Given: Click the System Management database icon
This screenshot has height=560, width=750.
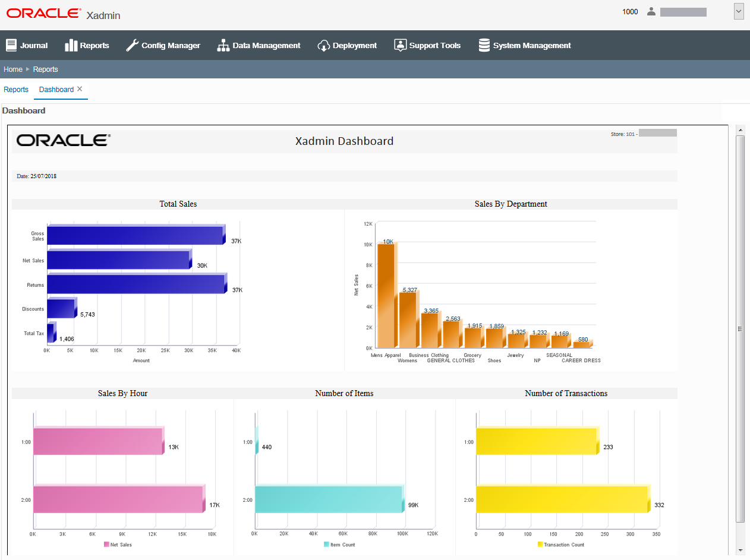Looking at the screenshot, I should pos(484,45).
